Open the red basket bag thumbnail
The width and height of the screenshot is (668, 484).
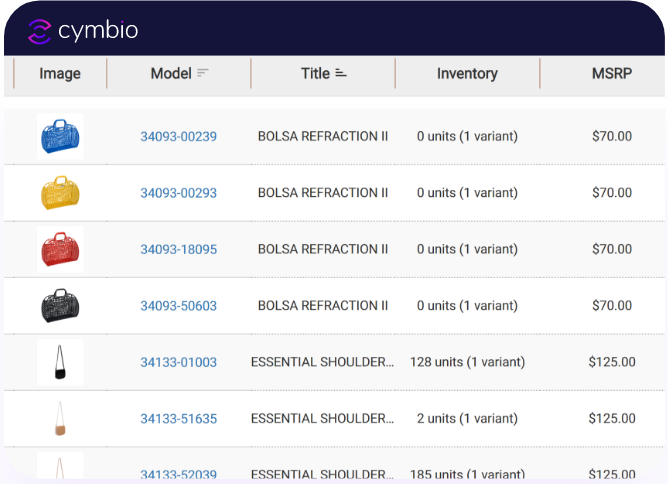click(60, 249)
